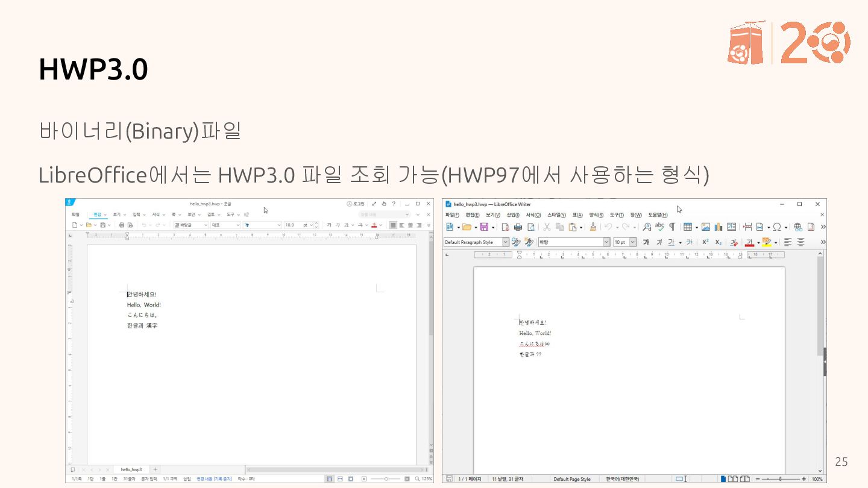Click 한국어(대한민국) language in status bar
The height and width of the screenshot is (488, 868).
pyautogui.click(x=622, y=479)
